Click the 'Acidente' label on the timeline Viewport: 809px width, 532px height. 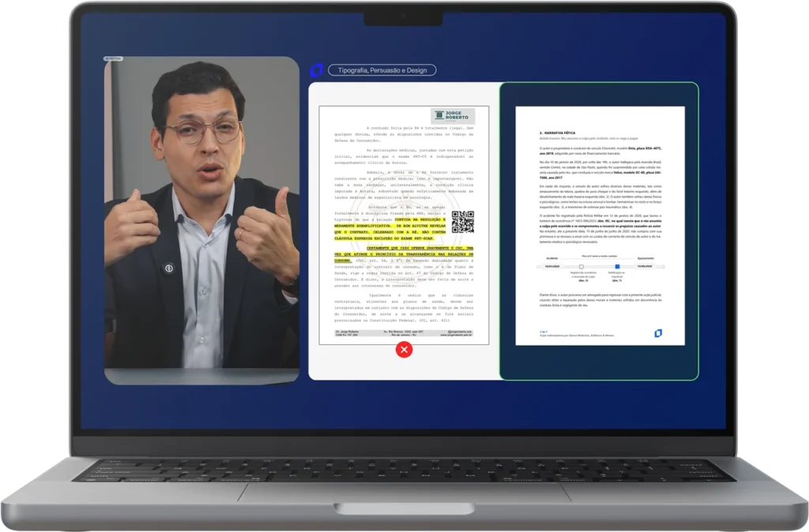pyautogui.click(x=552, y=258)
